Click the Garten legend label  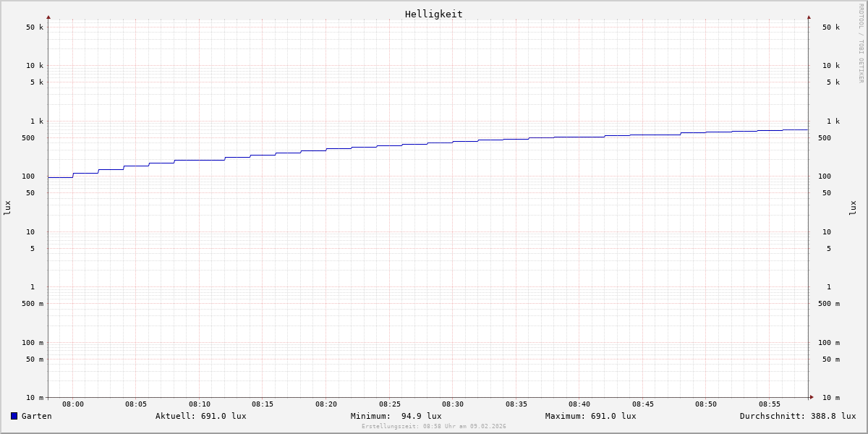pyautogui.click(x=36, y=416)
